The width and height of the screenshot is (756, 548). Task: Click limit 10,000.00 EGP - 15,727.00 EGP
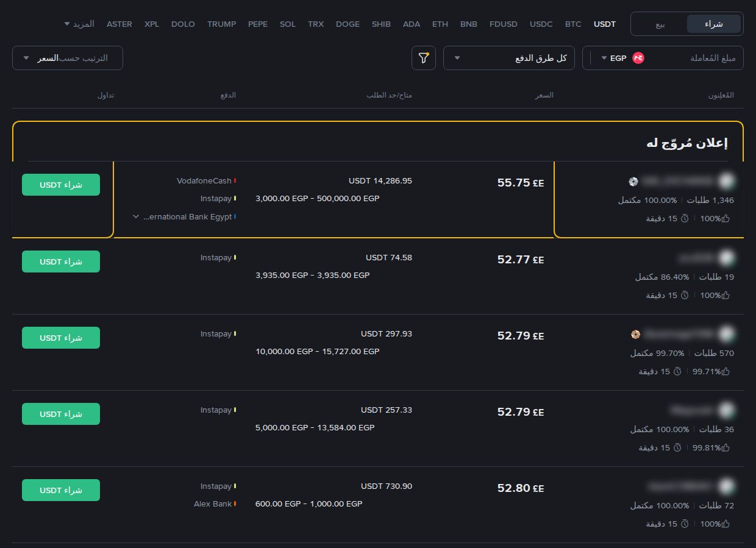pos(318,352)
